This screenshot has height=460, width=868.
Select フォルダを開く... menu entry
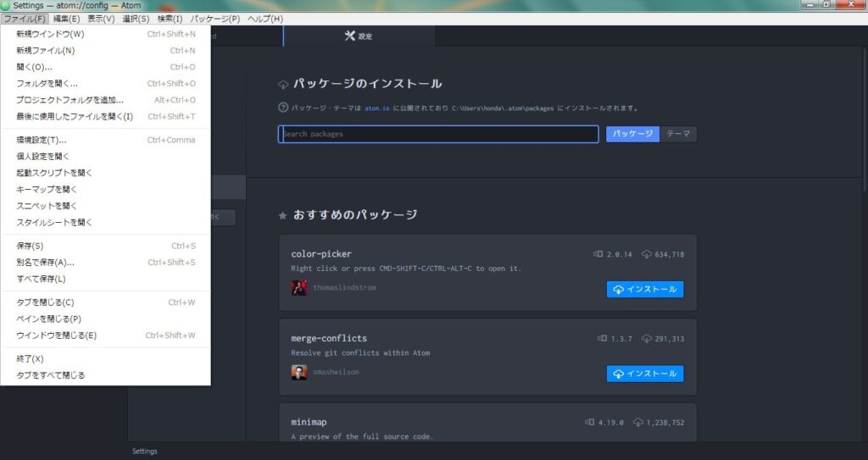pos(106,84)
